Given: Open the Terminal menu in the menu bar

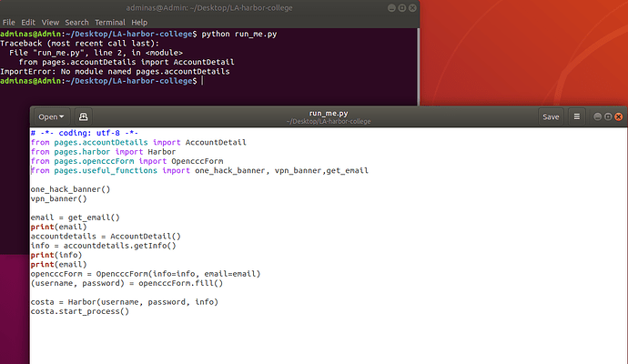Looking at the screenshot, I should 110,23.
